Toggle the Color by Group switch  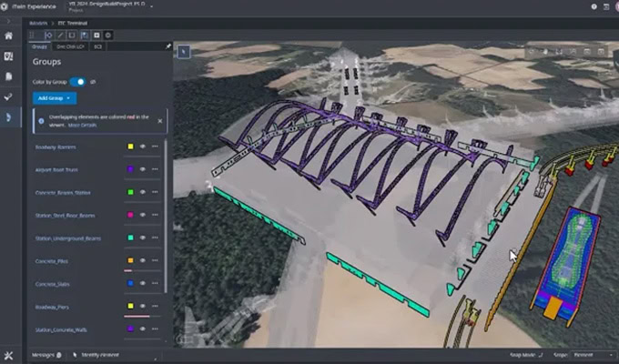(77, 81)
